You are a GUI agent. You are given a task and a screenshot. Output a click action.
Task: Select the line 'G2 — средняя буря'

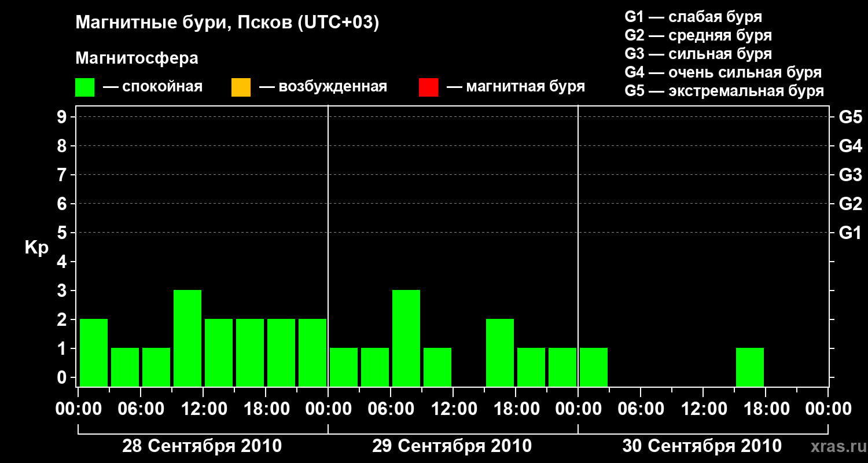pos(698,35)
